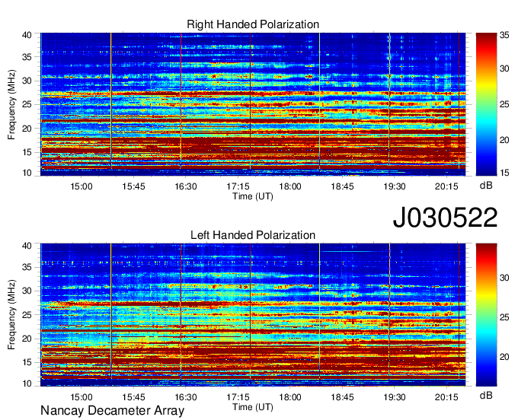
Task: Click the Right Handed Polarization spectrogram
Action: click(x=253, y=104)
